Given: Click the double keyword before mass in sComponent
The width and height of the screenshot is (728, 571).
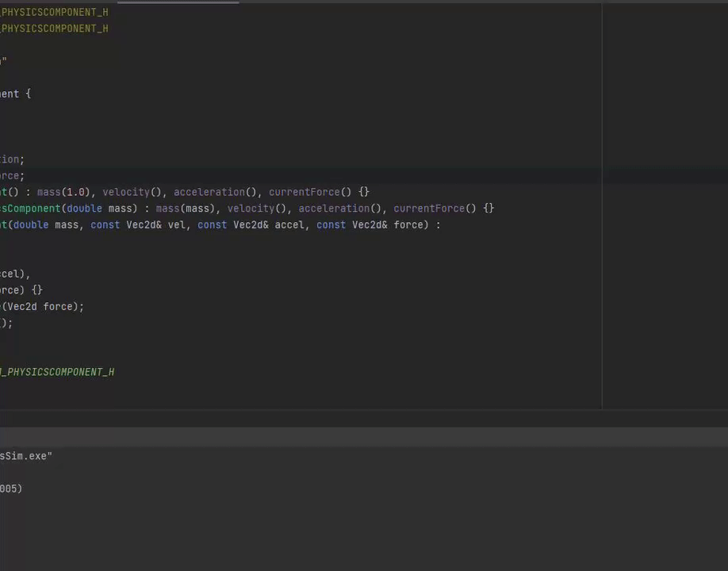Looking at the screenshot, I should [84, 209].
